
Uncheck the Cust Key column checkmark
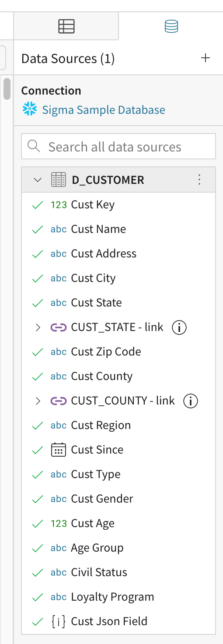point(38,204)
